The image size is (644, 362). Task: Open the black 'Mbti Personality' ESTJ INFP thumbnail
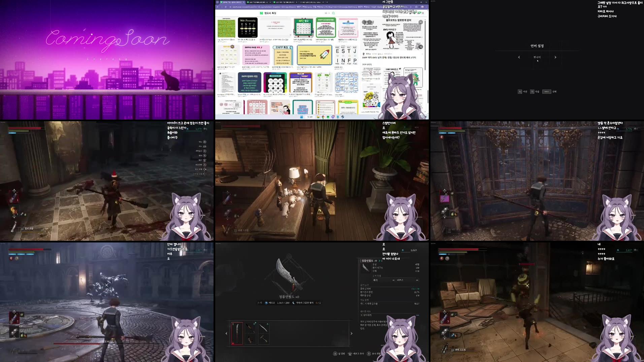248,28
